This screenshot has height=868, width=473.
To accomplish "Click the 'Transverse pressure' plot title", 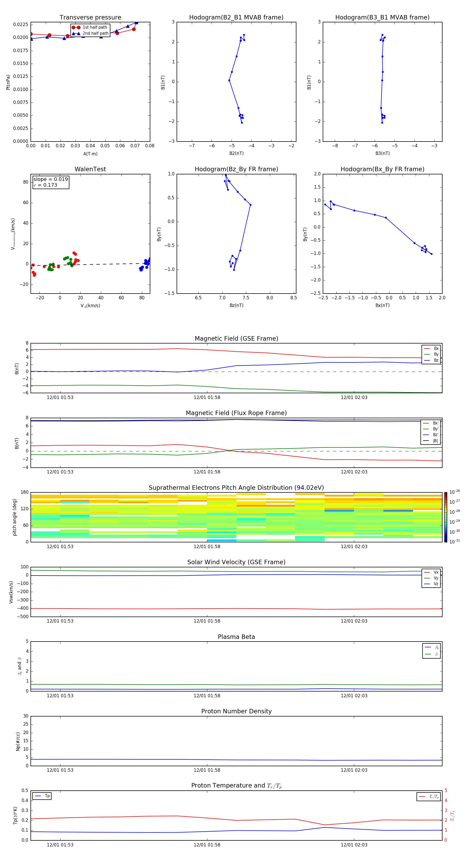I will [90, 18].
